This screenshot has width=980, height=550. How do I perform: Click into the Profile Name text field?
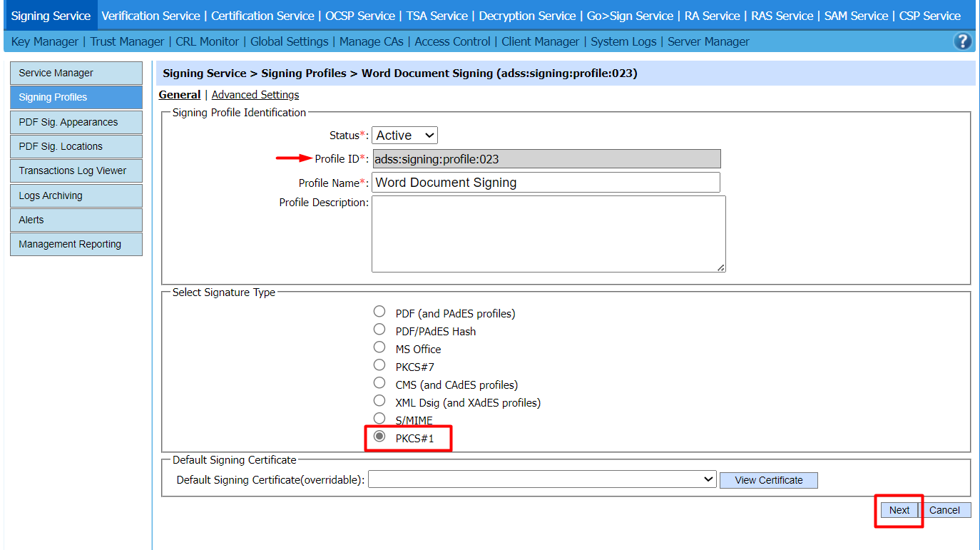[546, 183]
